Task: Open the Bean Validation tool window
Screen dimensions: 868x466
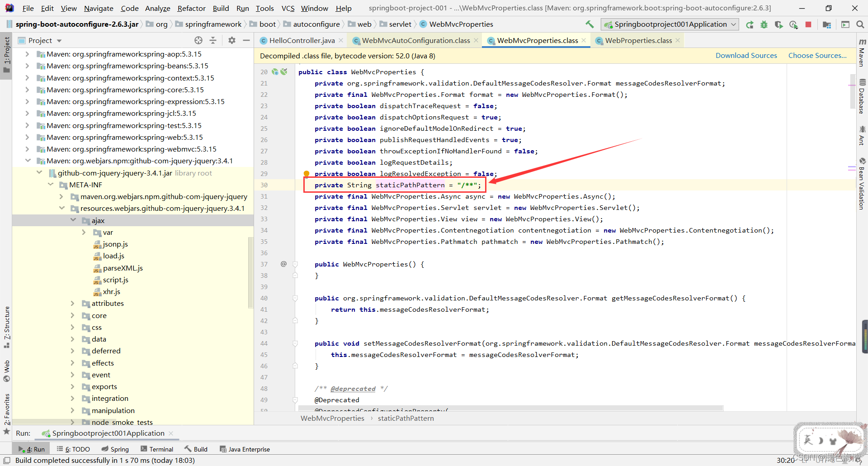Action: [862, 184]
